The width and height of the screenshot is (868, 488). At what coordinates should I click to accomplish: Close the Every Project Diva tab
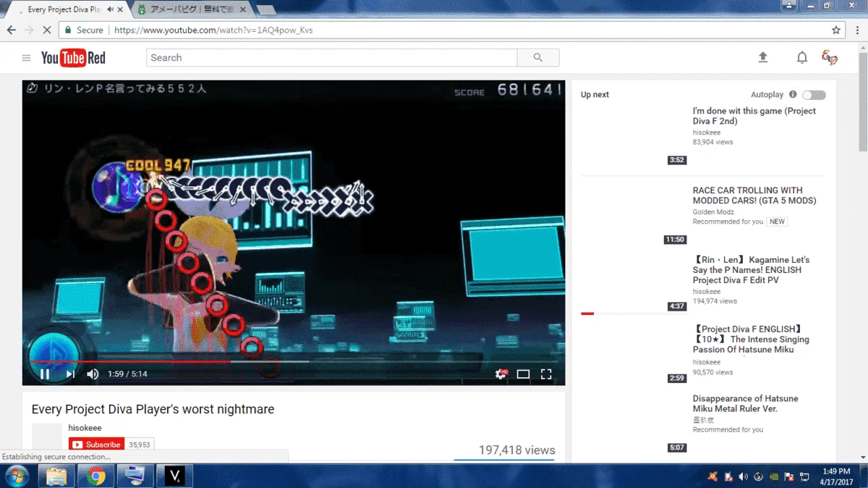point(121,10)
